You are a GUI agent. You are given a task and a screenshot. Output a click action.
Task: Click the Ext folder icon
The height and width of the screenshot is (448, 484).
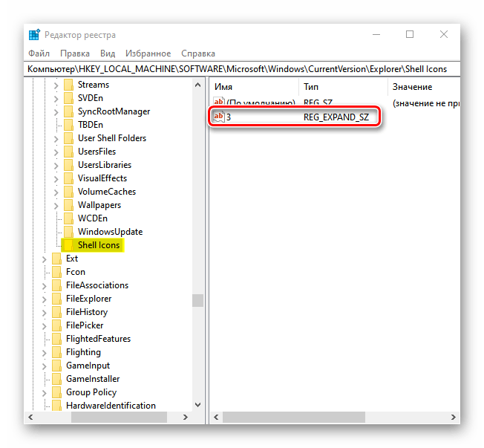(57, 259)
